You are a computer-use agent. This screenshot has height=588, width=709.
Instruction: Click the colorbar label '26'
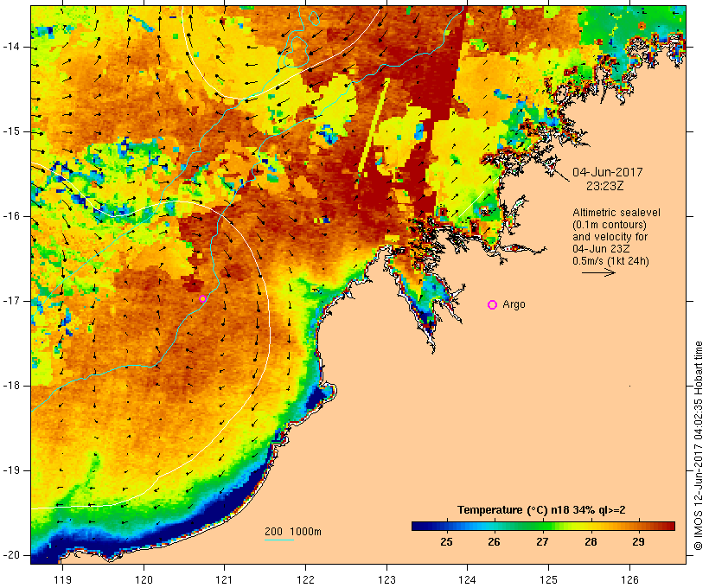tap(495, 541)
